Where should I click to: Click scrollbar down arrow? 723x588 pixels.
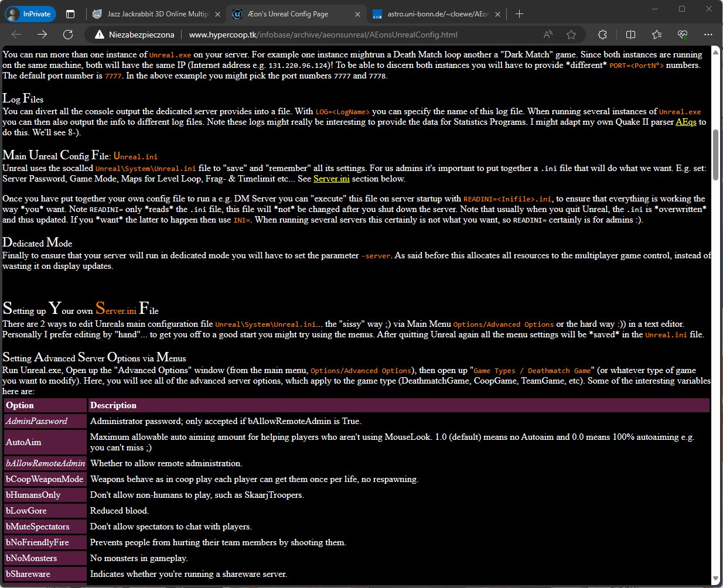tap(715, 579)
